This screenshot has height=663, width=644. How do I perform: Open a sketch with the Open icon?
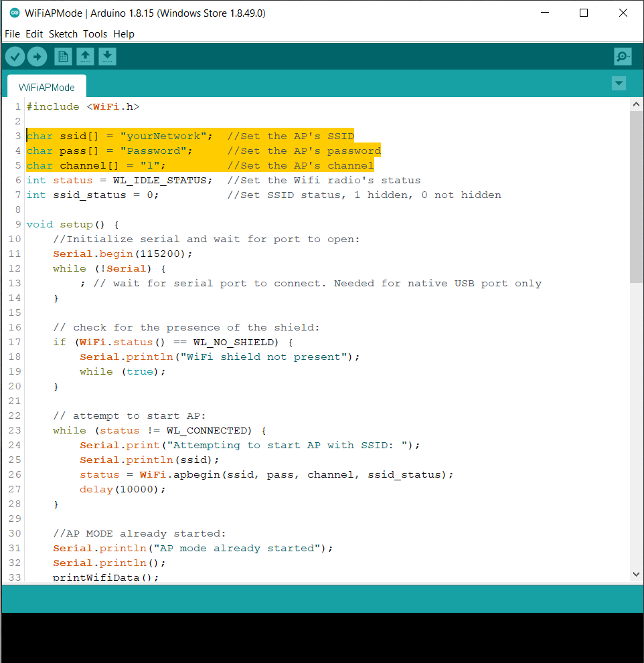coord(85,57)
